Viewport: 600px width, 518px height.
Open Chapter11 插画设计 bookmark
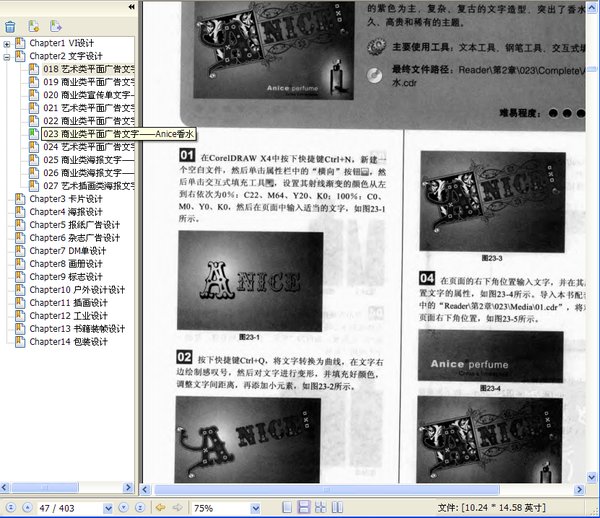(68, 303)
